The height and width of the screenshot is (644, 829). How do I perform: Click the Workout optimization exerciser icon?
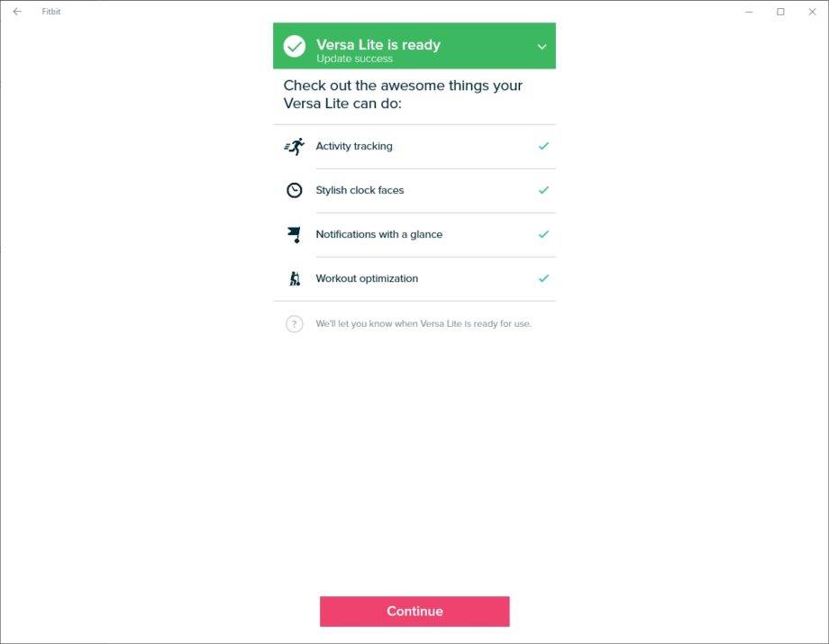(295, 278)
